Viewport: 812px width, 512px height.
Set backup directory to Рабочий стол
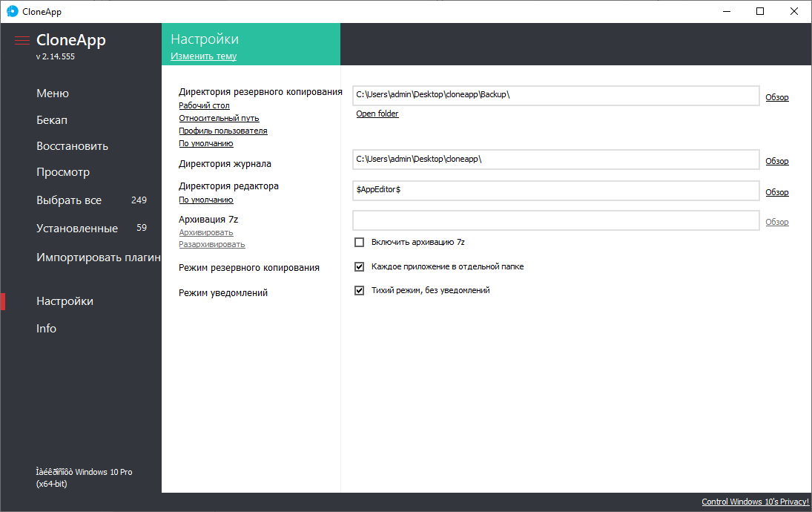click(204, 105)
